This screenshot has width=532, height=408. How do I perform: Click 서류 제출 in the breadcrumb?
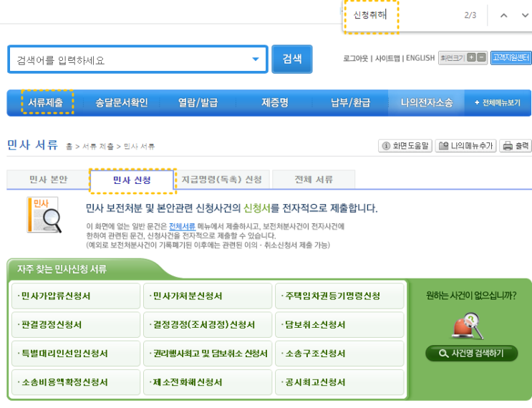[98, 147]
